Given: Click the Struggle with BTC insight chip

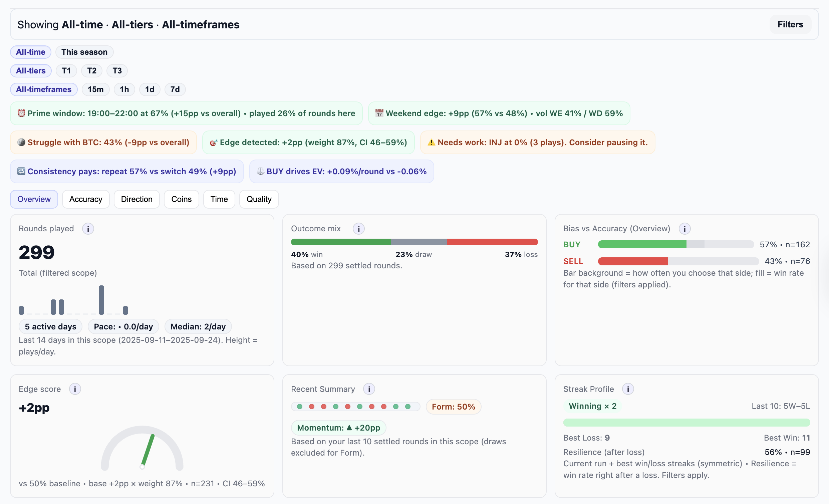Looking at the screenshot, I should pyautogui.click(x=103, y=142).
